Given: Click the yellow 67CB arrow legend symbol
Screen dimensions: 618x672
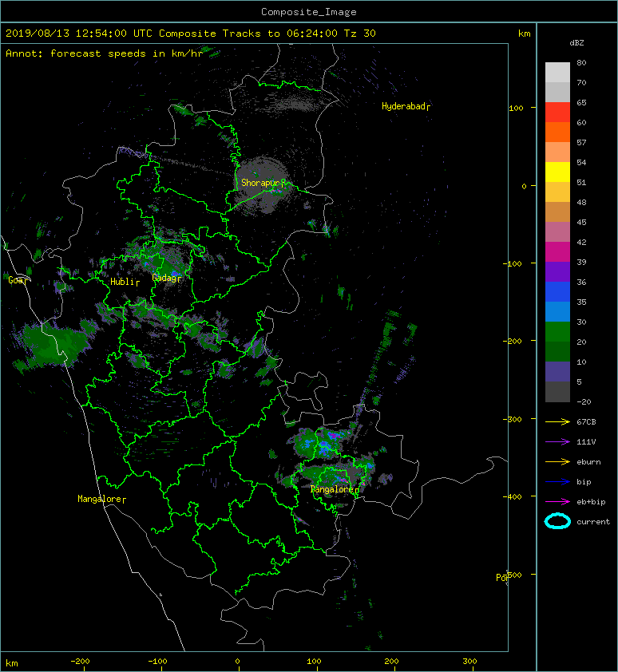Looking at the screenshot, I should click(557, 422).
